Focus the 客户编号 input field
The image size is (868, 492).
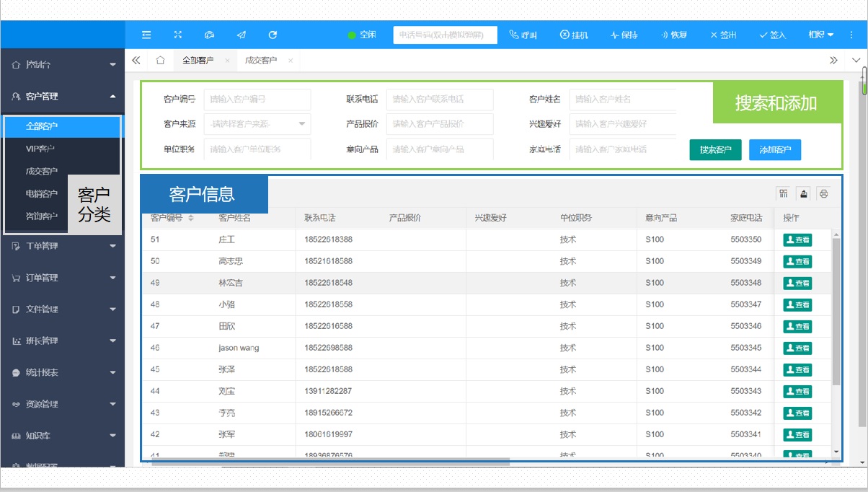pos(257,100)
